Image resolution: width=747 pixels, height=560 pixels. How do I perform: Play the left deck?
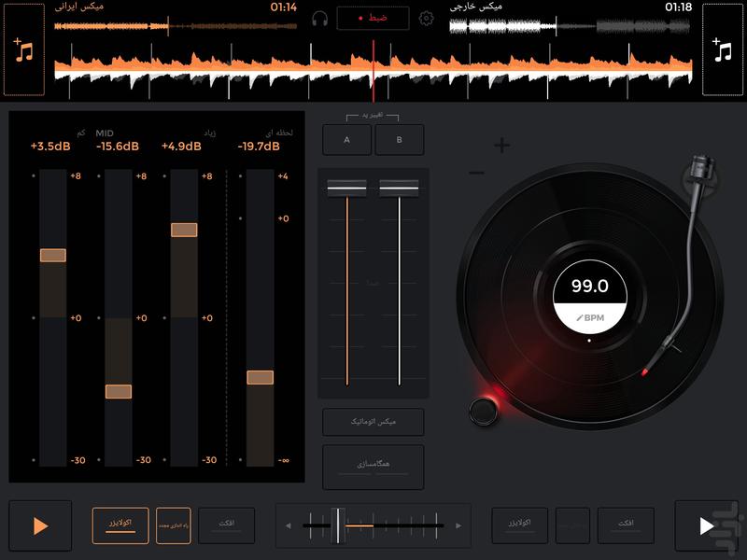click(39, 525)
